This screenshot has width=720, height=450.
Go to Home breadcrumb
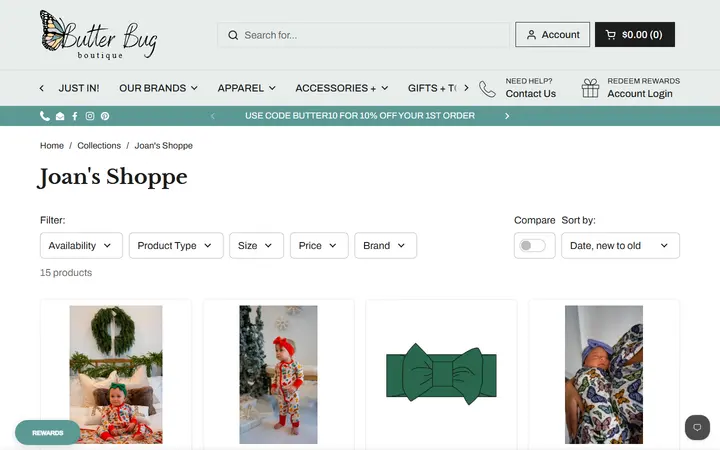pyautogui.click(x=52, y=146)
